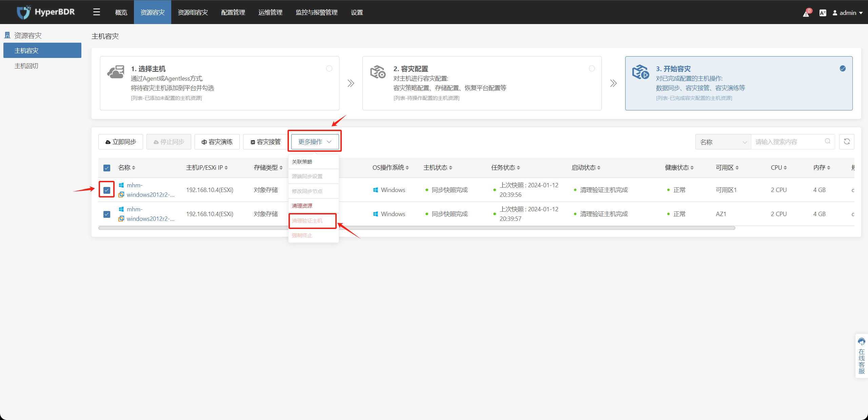Click the 停止同步 (Stop Sync) icon
Viewport: 868px width, 420px height.
pyautogui.click(x=169, y=142)
